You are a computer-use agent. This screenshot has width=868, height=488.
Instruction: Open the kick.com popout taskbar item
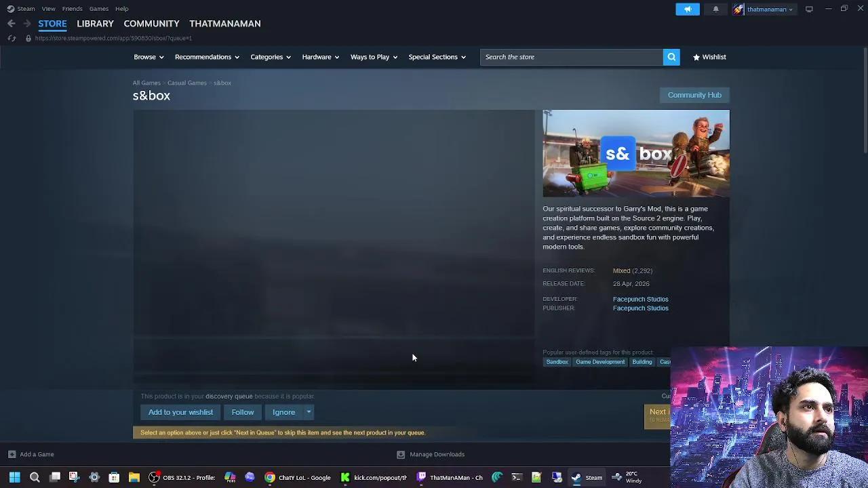[374, 477]
